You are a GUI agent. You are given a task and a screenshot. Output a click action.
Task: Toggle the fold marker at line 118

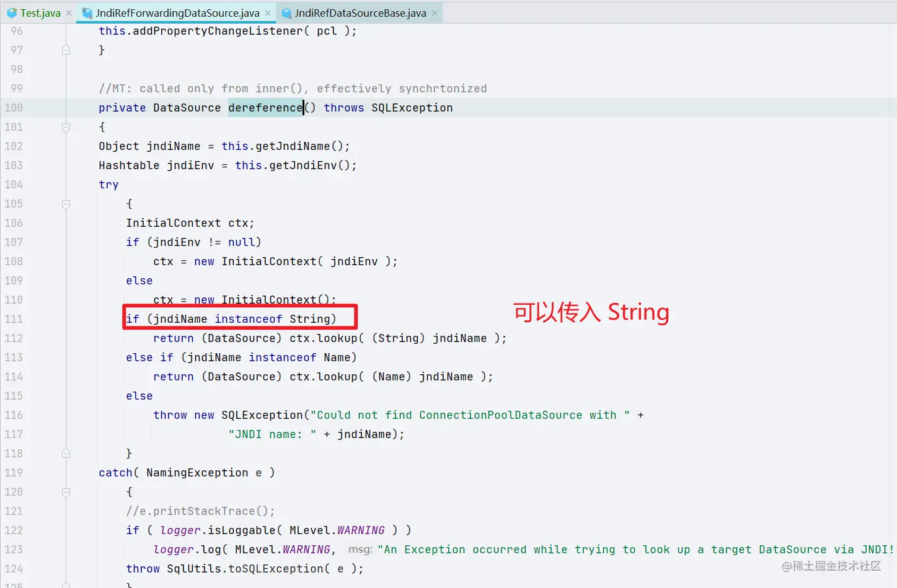click(66, 454)
